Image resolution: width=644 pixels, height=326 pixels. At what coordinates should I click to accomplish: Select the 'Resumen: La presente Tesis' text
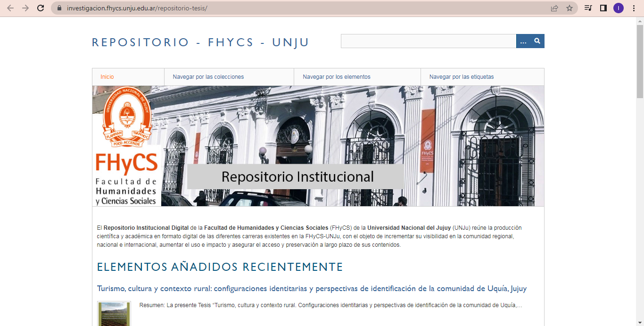(x=330, y=305)
